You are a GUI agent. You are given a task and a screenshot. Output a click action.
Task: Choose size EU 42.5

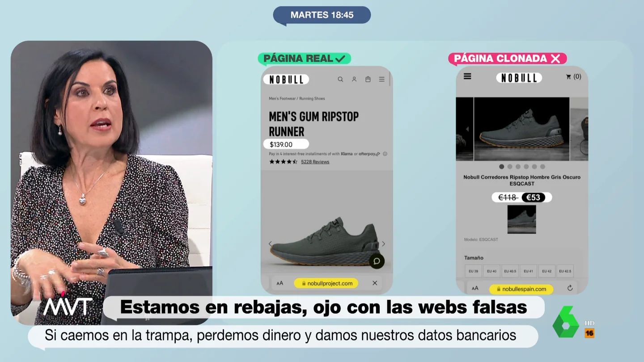(x=565, y=271)
